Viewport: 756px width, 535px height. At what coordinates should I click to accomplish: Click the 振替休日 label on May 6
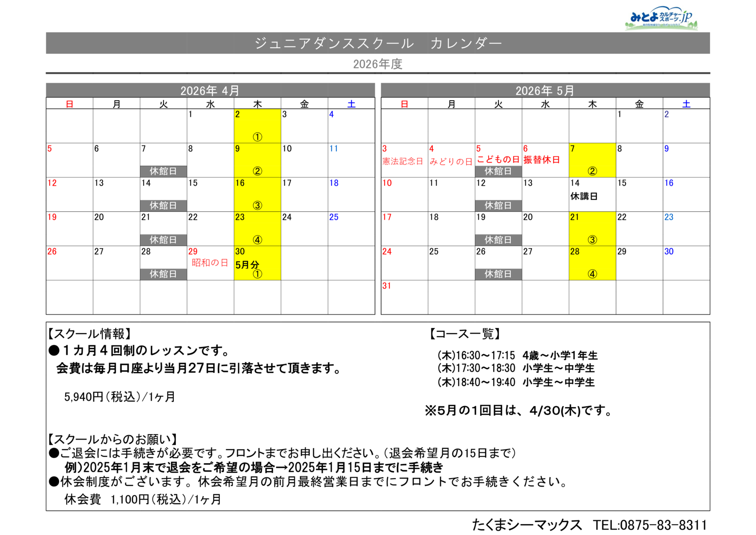click(541, 160)
